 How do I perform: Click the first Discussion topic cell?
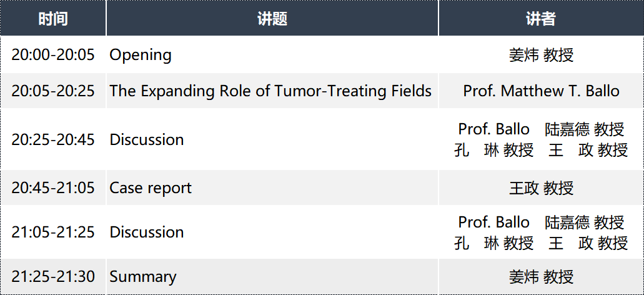(272, 140)
